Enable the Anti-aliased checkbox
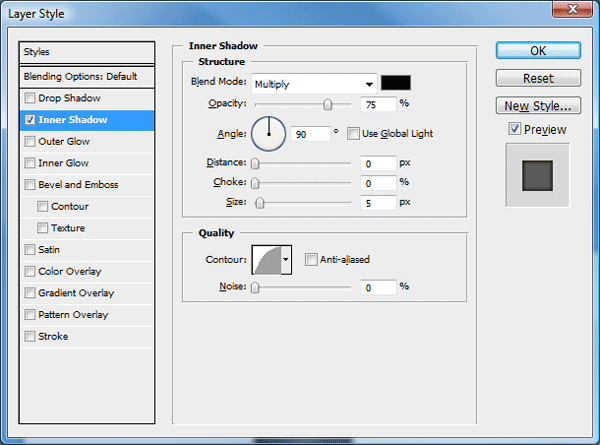Viewport: 600px width, 445px height. pyautogui.click(x=311, y=260)
